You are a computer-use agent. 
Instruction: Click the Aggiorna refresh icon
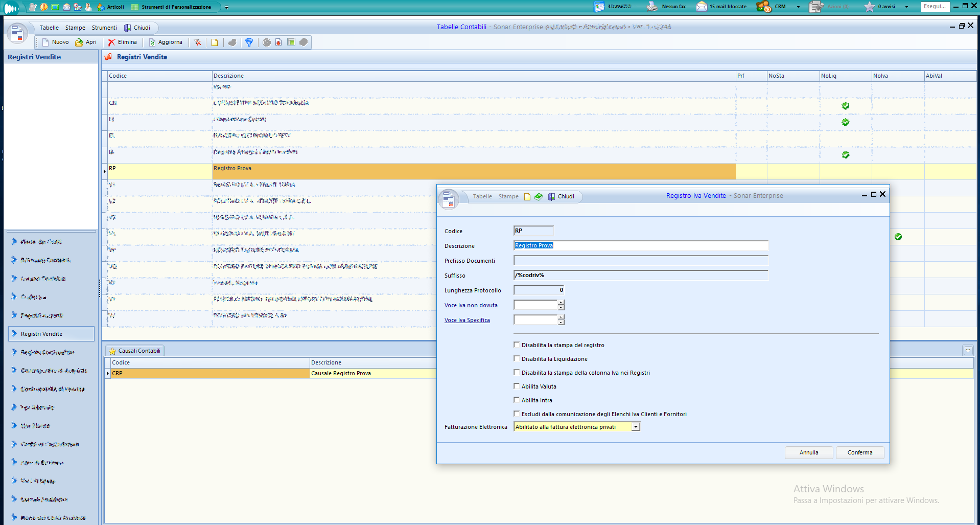pyautogui.click(x=152, y=42)
